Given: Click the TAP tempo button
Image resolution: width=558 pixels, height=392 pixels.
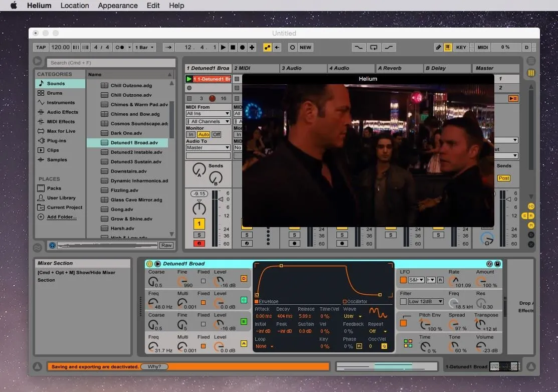Looking at the screenshot, I should (41, 47).
